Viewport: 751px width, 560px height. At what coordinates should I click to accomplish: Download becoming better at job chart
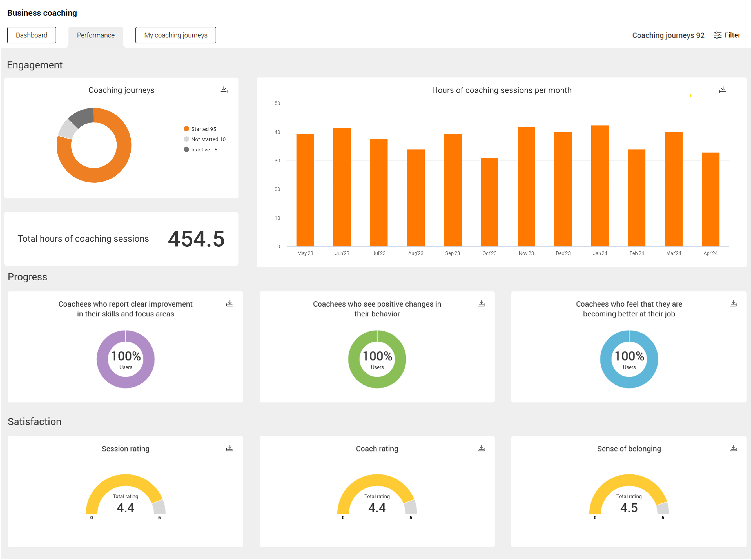point(733,304)
